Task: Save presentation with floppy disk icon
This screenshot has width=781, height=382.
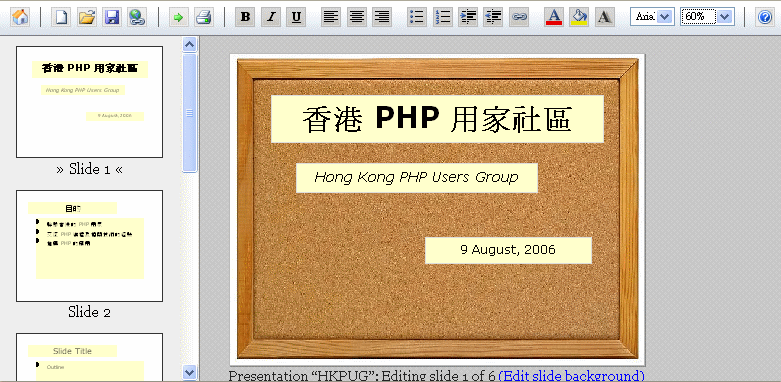Action: point(112,17)
